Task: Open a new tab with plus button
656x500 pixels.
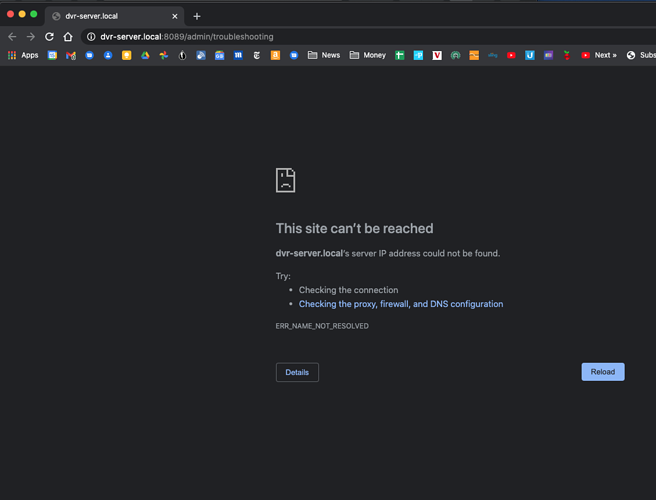Action: point(197,16)
